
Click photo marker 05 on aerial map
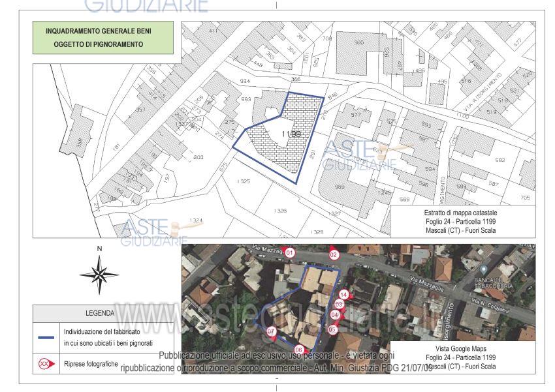[332, 329]
